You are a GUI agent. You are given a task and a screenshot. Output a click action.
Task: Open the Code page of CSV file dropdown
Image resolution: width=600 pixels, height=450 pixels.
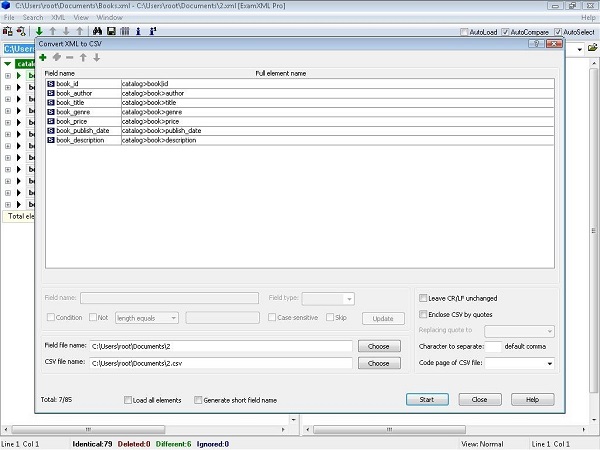[x=550, y=363]
